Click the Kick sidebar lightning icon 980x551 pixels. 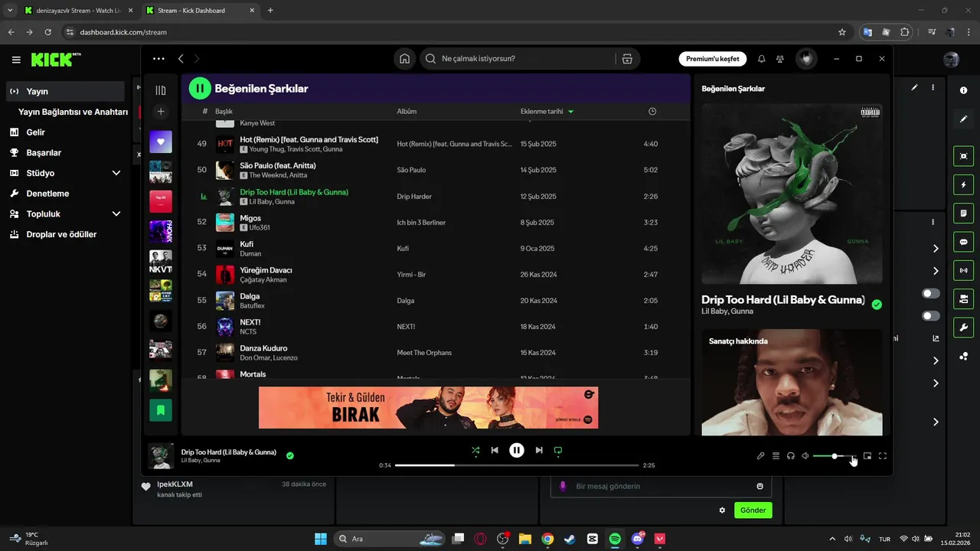click(x=963, y=184)
